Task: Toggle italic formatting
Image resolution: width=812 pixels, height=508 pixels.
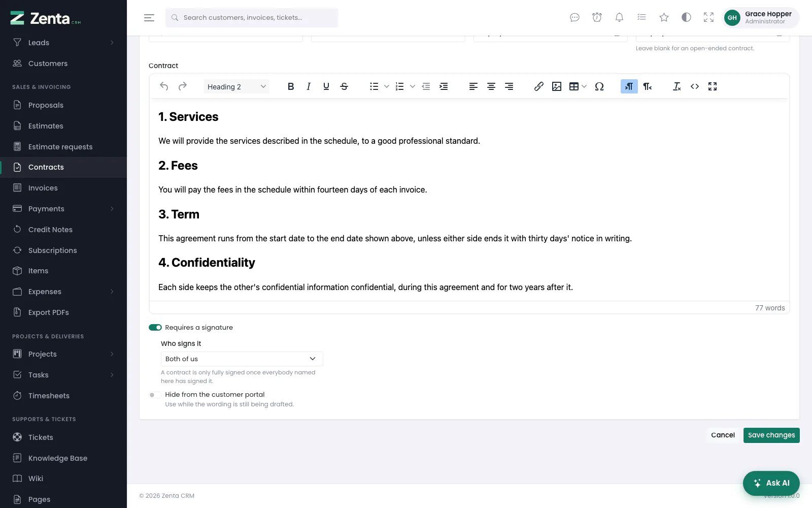Action: [309, 86]
